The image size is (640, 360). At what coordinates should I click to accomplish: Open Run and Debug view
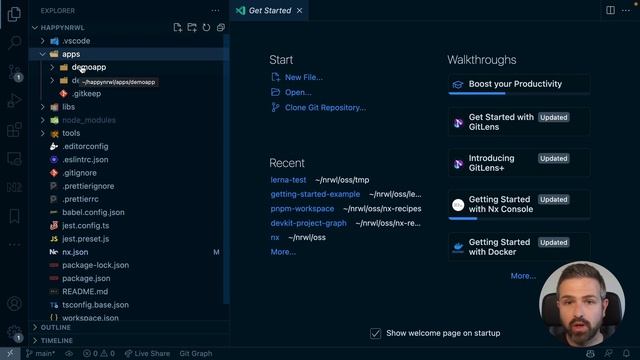[14, 100]
